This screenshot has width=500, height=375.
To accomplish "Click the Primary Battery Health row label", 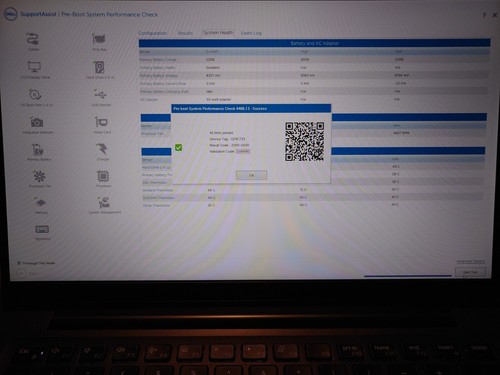I will click(x=158, y=68).
